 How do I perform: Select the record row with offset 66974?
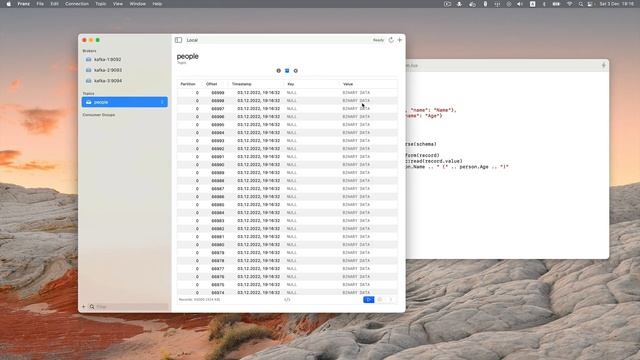[287, 292]
